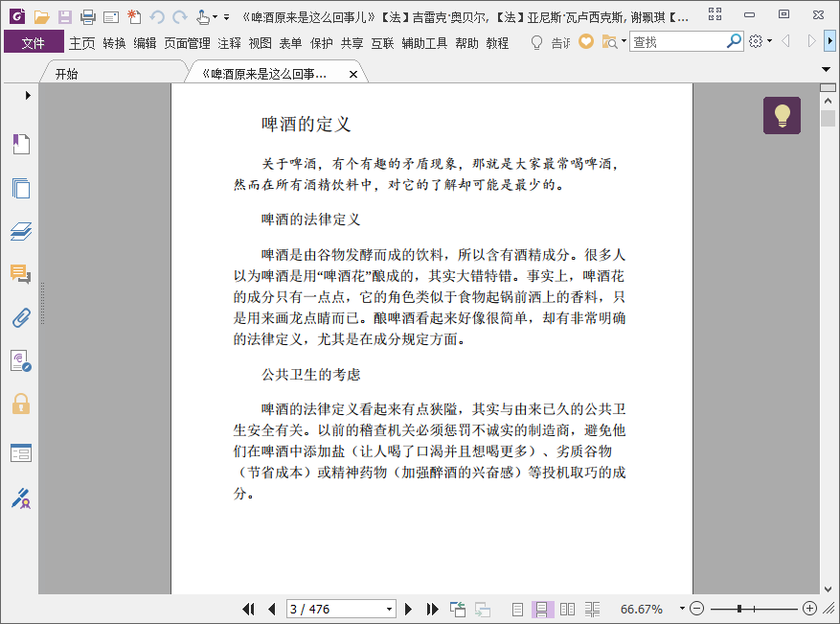Save the document using the floppy disk icon
The width and height of the screenshot is (840, 624).
(x=65, y=17)
